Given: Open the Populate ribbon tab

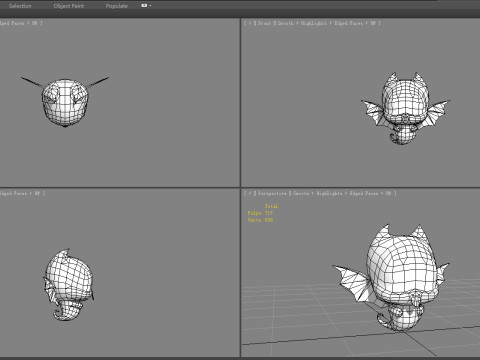Looking at the screenshot, I should (x=117, y=6).
